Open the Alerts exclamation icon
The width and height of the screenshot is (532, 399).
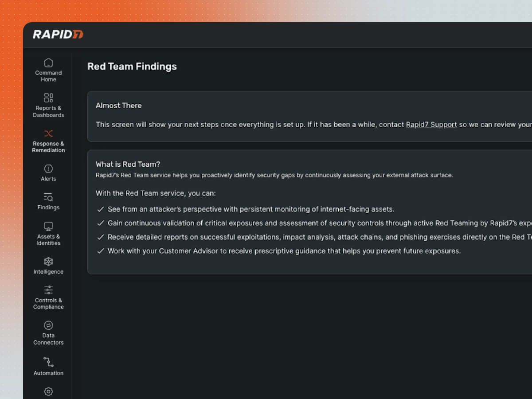48,168
